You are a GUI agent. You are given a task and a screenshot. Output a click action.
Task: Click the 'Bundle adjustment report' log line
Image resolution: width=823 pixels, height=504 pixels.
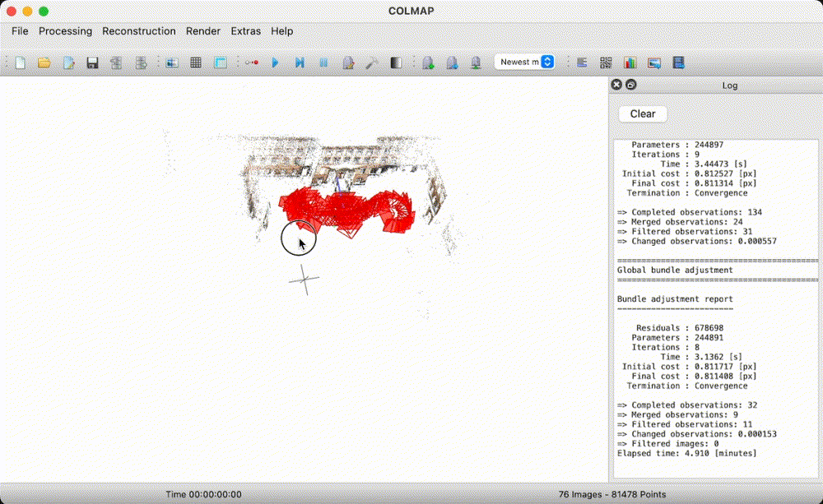(x=675, y=299)
